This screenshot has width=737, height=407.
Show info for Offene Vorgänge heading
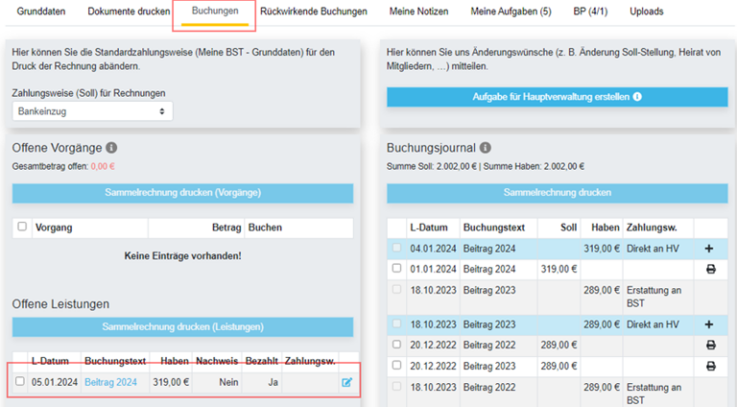click(x=111, y=148)
